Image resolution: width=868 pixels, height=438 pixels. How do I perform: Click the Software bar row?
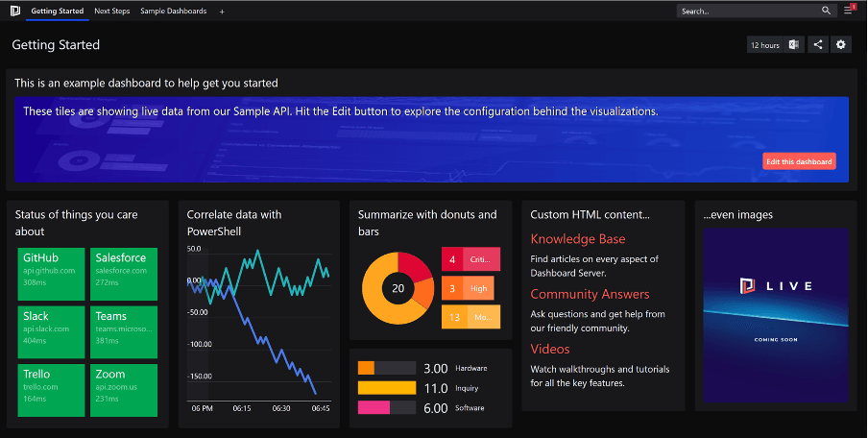pos(422,408)
